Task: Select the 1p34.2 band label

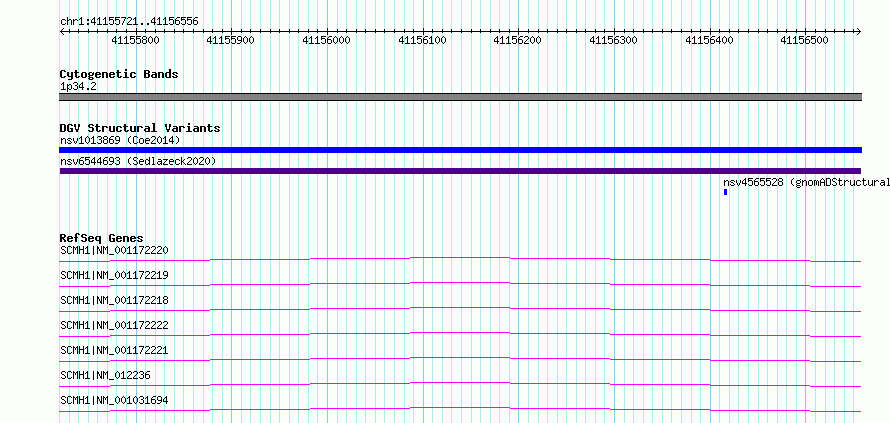Action: (x=78, y=86)
